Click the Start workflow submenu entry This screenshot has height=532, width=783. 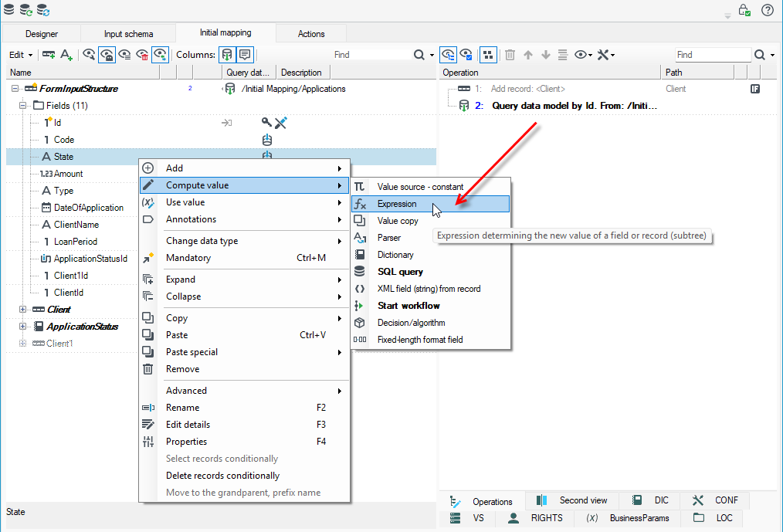[x=430, y=306]
